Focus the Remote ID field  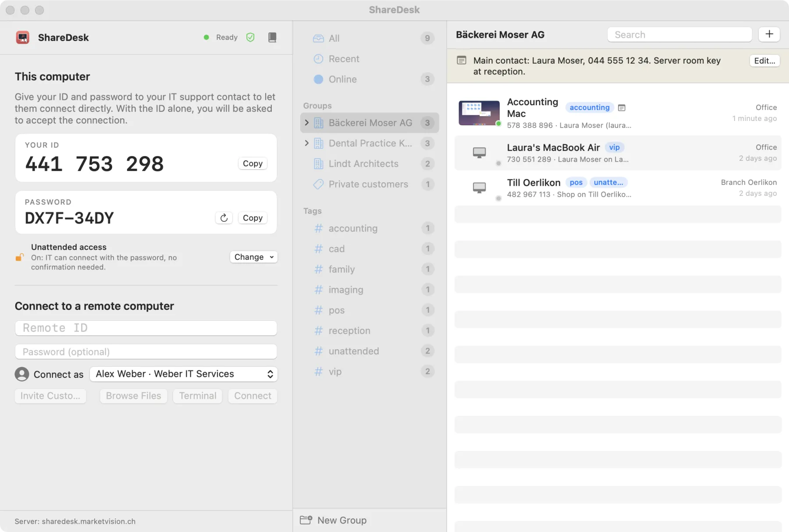(146, 328)
